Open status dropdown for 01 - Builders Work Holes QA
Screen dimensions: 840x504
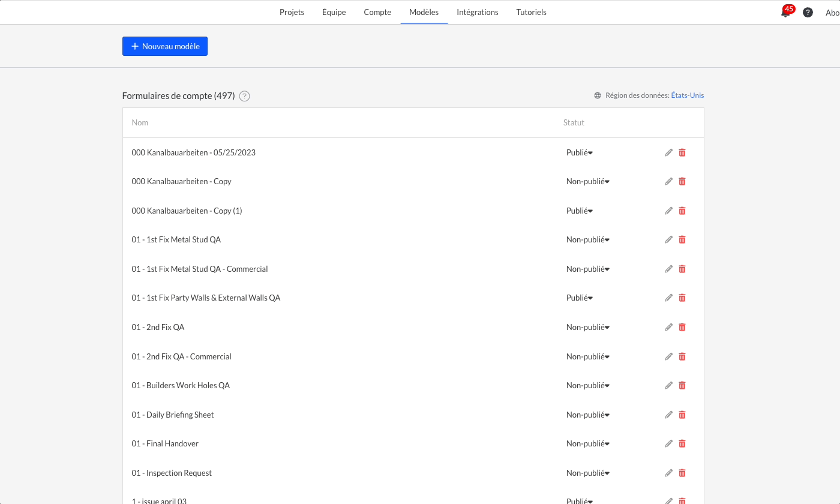click(588, 385)
